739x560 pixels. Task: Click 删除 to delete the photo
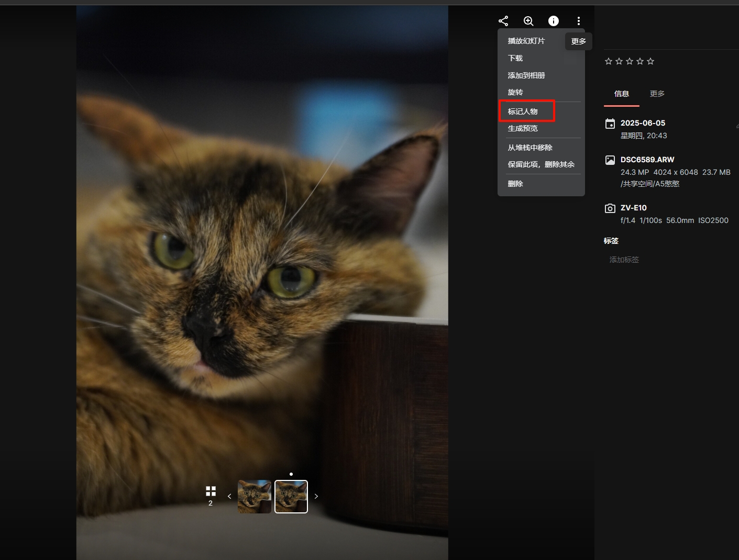[x=515, y=184]
